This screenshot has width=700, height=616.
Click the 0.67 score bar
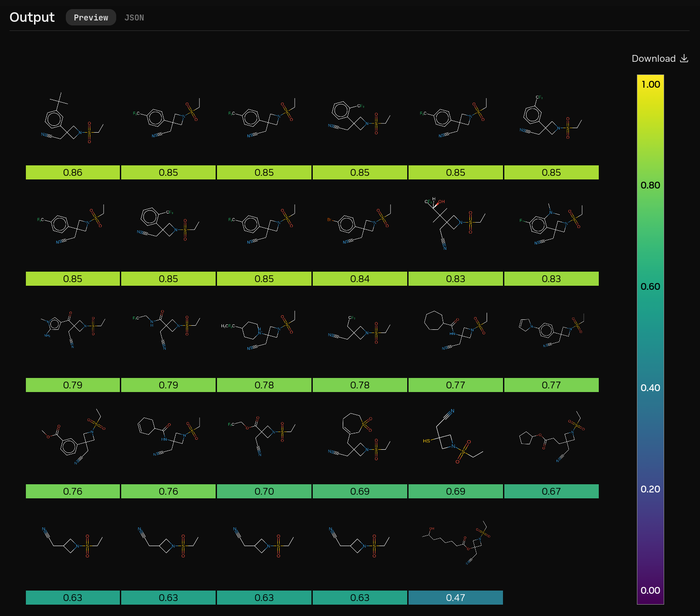[x=551, y=492]
